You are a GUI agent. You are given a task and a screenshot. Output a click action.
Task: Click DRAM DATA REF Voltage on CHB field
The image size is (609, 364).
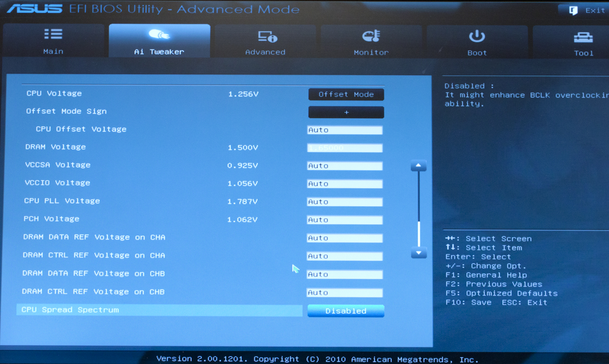[344, 274]
